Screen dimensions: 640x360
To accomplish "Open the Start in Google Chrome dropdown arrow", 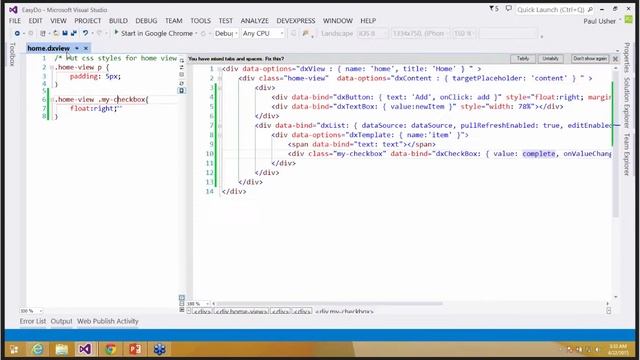I will (x=196, y=33).
